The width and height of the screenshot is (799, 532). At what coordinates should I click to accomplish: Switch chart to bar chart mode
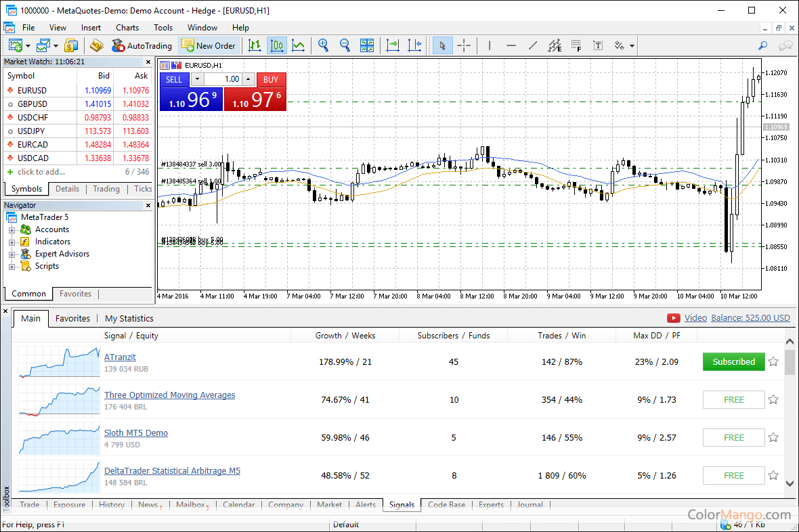(255, 46)
